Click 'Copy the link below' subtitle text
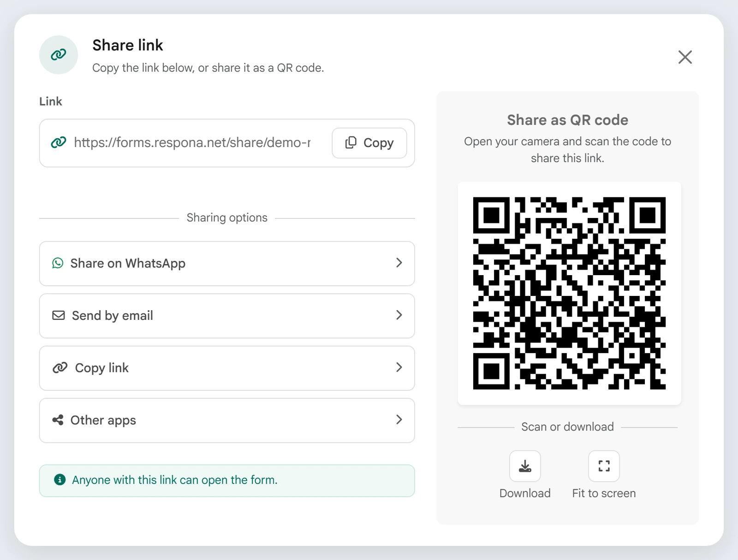738x560 pixels. pos(208,68)
